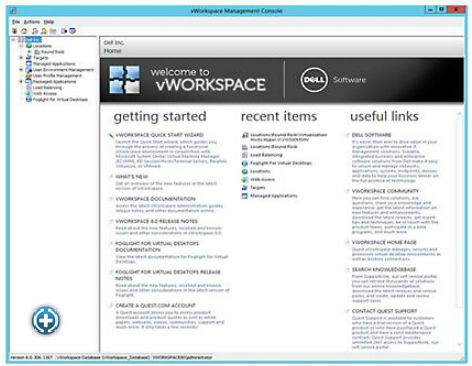Click the User Profile Management tree icon

[29, 76]
